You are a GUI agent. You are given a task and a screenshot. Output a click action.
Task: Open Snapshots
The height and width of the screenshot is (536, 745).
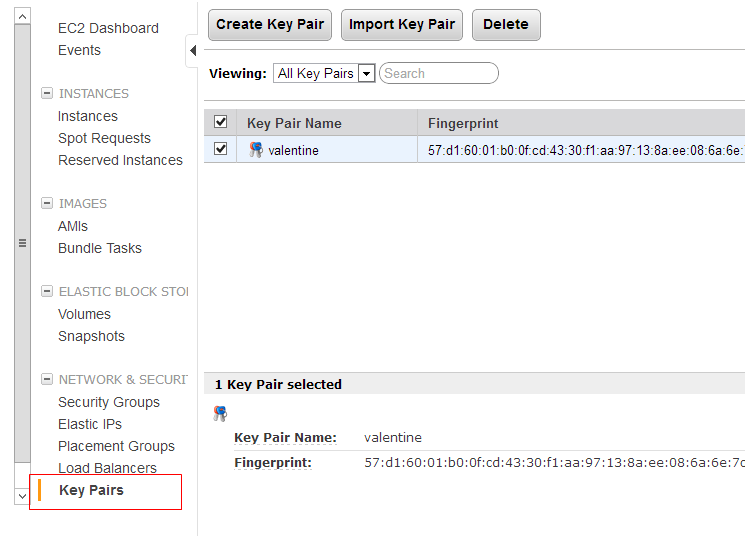click(x=91, y=336)
